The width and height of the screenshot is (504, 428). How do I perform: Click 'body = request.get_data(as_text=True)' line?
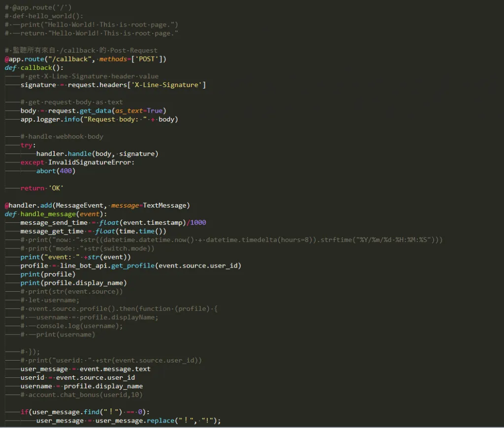coord(93,111)
